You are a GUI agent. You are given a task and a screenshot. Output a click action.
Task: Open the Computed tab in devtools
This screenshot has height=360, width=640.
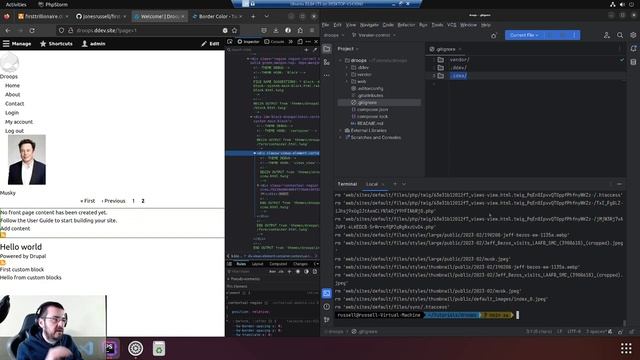(278, 264)
